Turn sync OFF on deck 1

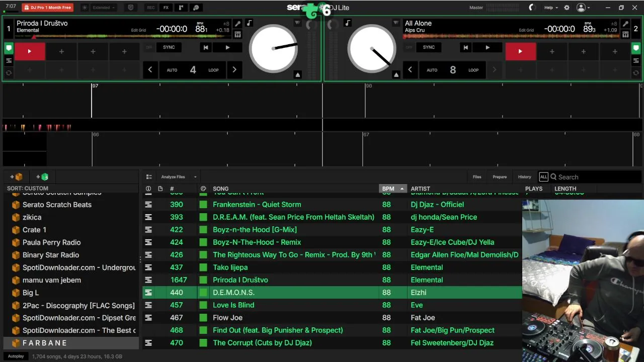pos(149,47)
